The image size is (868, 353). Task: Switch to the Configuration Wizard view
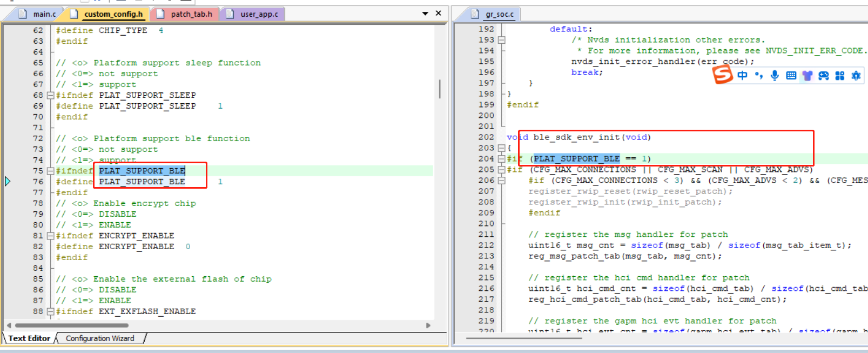point(100,338)
